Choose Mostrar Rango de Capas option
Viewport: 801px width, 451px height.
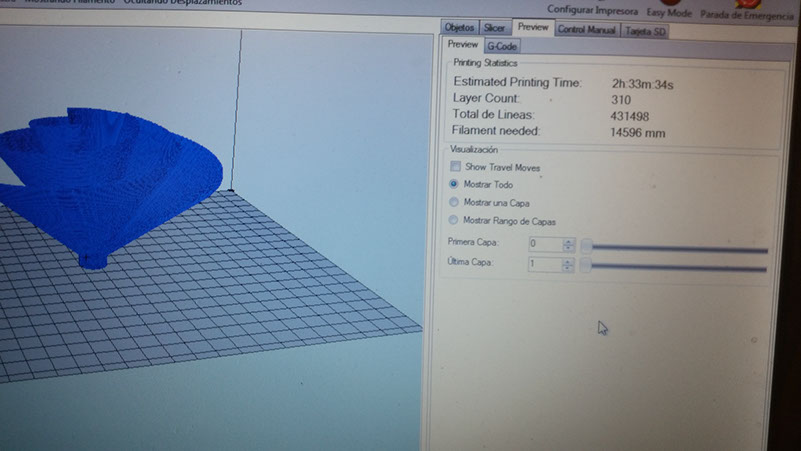(x=453, y=221)
